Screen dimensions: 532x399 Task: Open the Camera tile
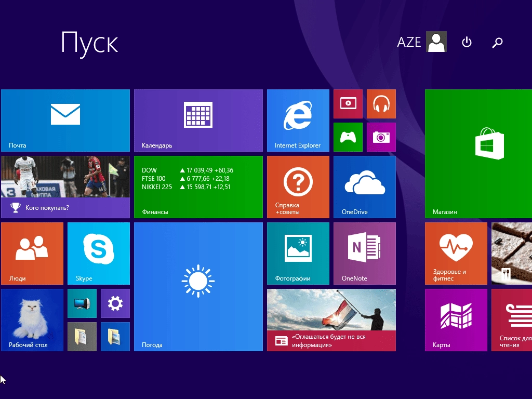coord(381,137)
